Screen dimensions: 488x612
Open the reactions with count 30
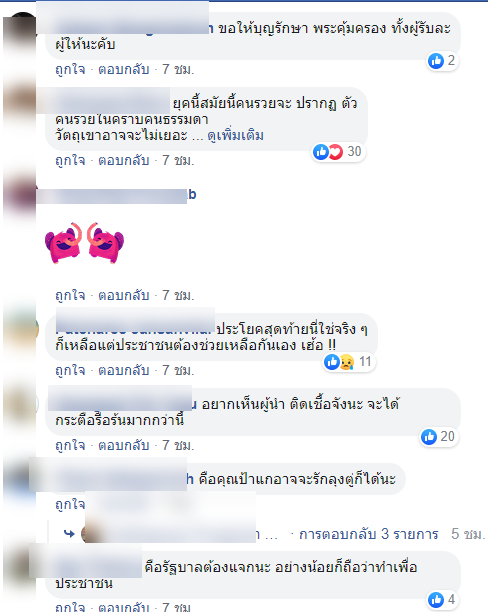click(338, 151)
